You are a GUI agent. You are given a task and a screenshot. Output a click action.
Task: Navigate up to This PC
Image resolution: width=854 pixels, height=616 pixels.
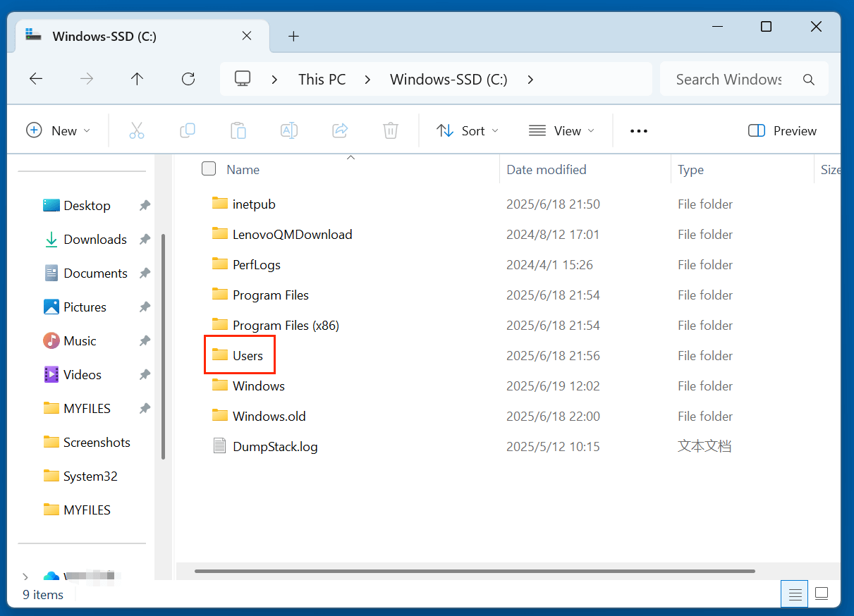[x=136, y=78]
